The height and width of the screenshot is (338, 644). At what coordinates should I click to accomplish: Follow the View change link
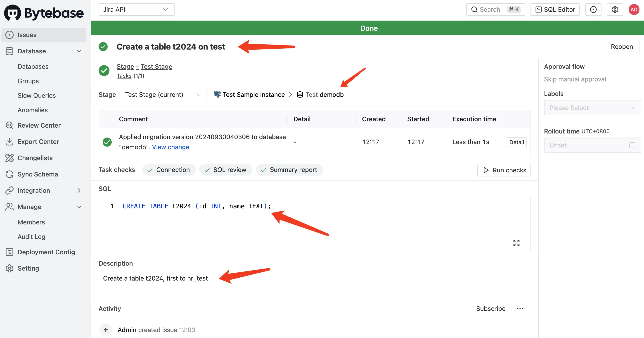click(170, 147)
